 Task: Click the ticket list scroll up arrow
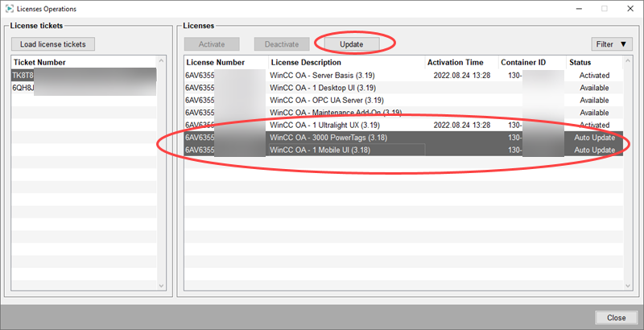click(x=161, y=61)
